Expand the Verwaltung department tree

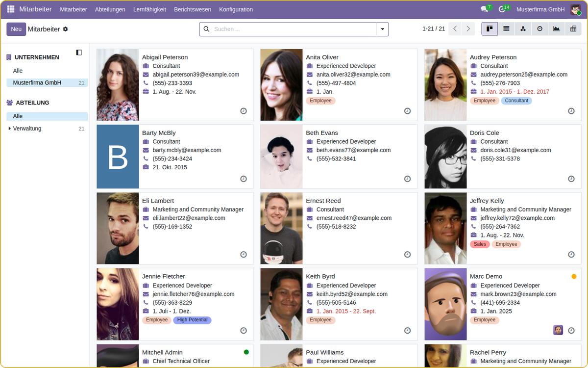(x=10, y=129)
